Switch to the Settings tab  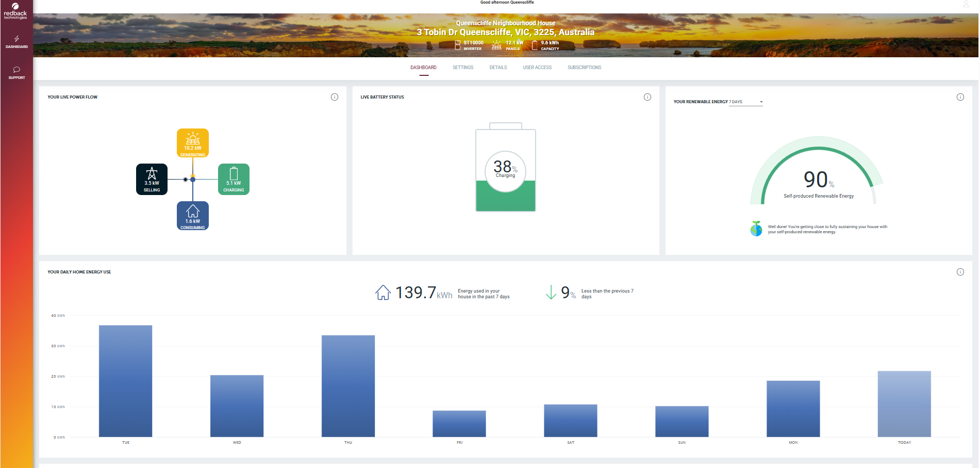tap(462, 68)
